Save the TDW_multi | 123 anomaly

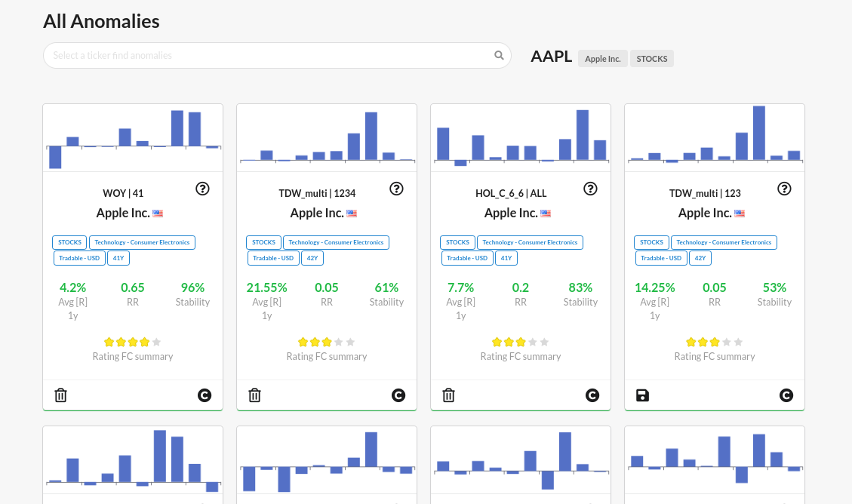tap(642, 395)
